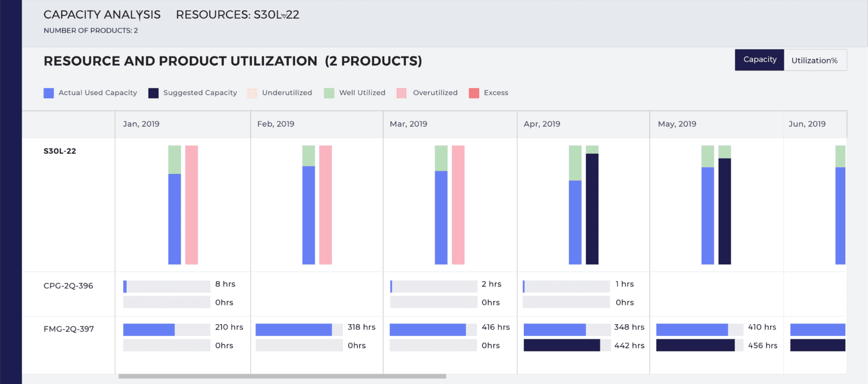Click the 1 hrs bar for CPG-2Q-396 in April

[566, 286]
